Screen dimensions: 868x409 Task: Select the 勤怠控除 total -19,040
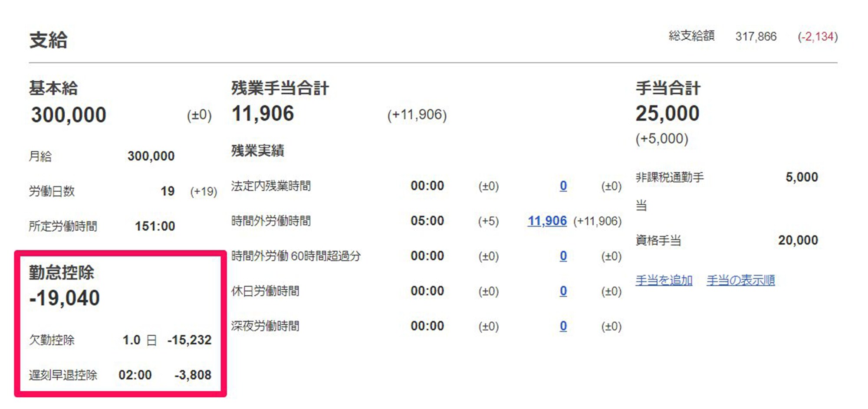pos(65,298)
